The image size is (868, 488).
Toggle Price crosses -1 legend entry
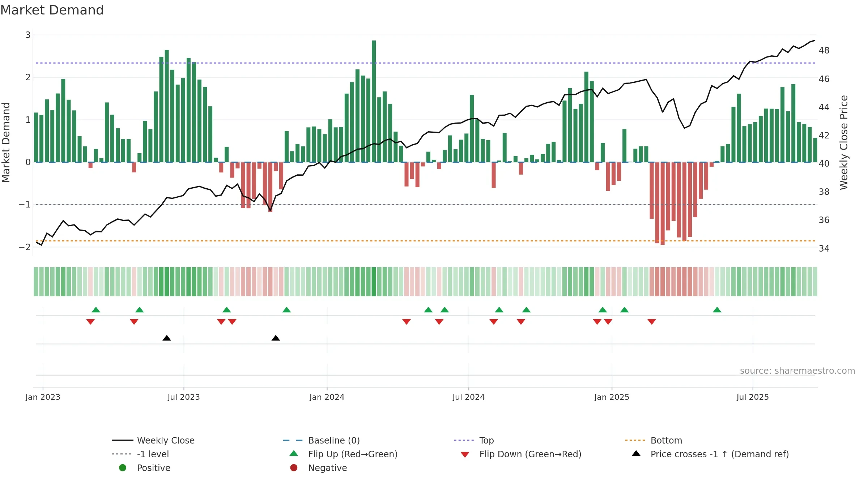tap(710, 454)
